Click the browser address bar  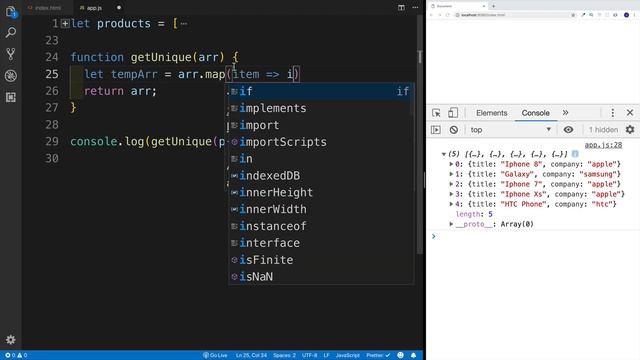(x=512, y=15)
